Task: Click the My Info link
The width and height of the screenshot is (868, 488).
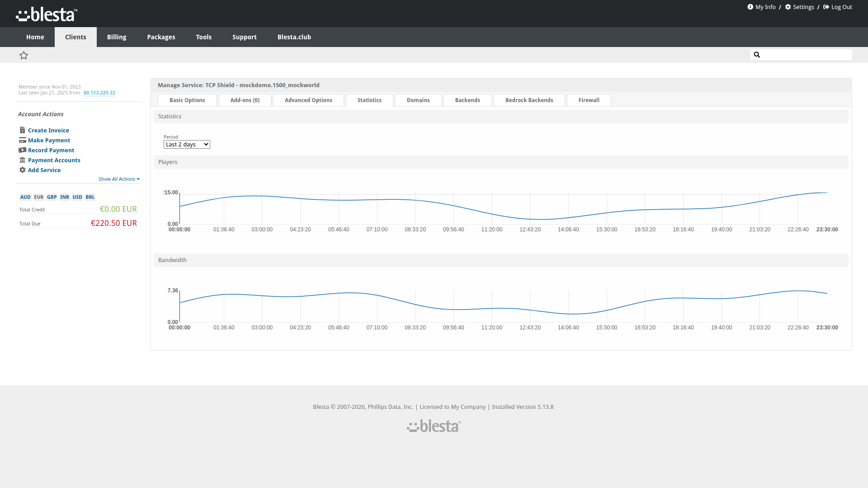Action: (x=765, y=7)
